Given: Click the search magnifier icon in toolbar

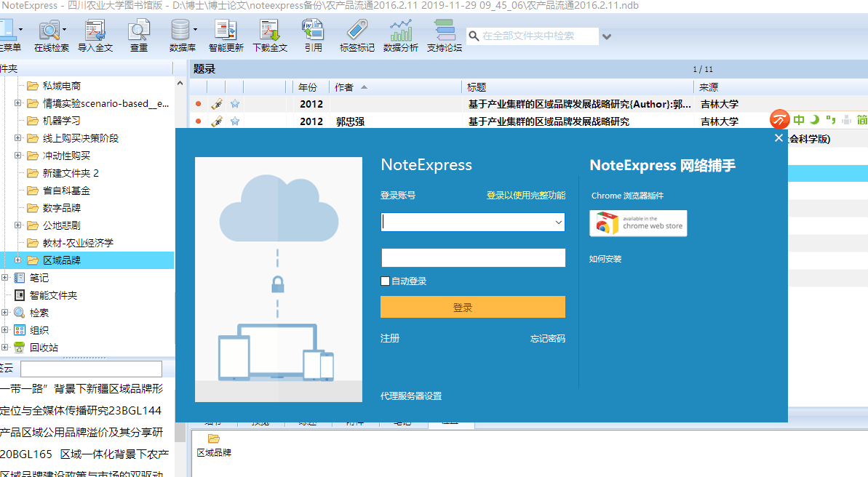Looking at the screenshot, I should (474, 36).
